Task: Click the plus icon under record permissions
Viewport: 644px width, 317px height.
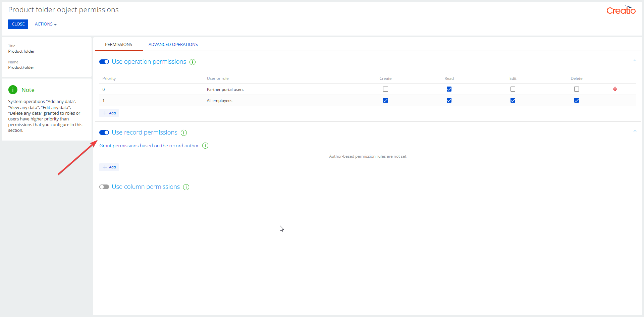Action: tap(105, 167)
